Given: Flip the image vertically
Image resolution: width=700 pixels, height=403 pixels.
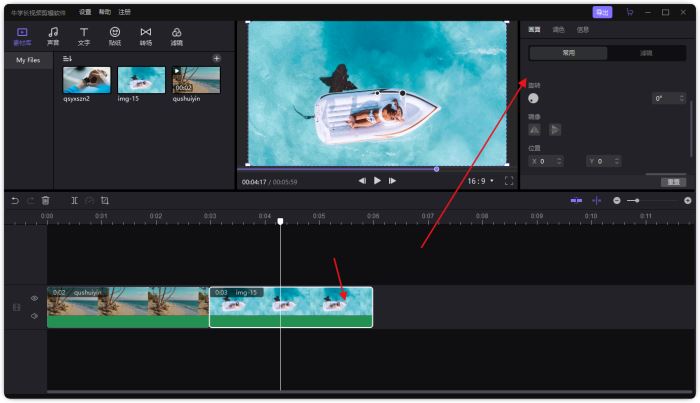Looking at the screenshot, I should [555, 130].
